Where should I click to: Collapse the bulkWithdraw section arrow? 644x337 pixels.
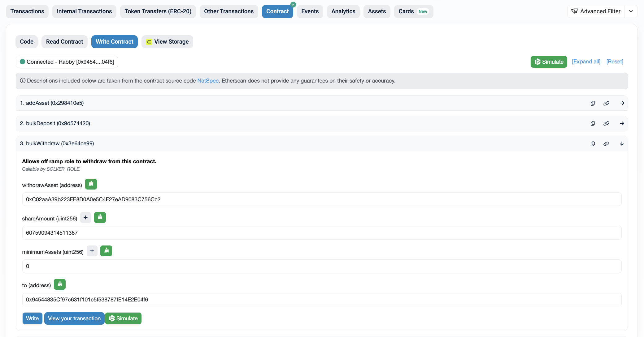point(622,144)
